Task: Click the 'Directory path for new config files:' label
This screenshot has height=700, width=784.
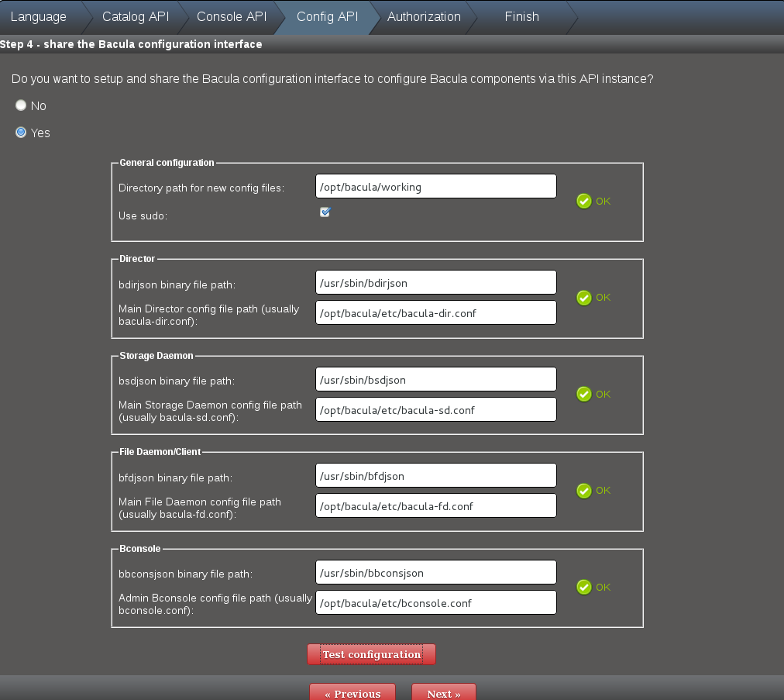Action: pos(201,188)
